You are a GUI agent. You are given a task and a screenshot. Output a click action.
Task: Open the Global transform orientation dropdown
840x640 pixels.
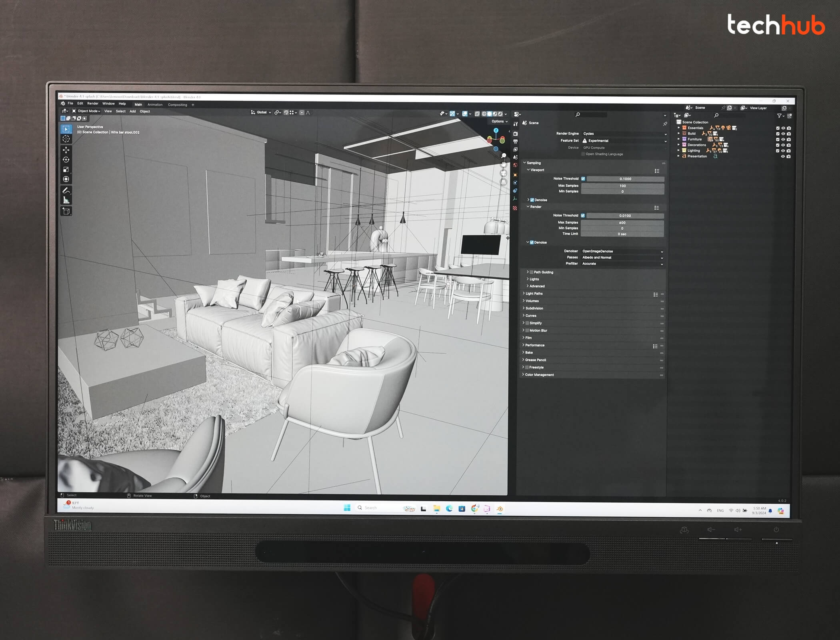pyautogui.click(x=261, y=112)
